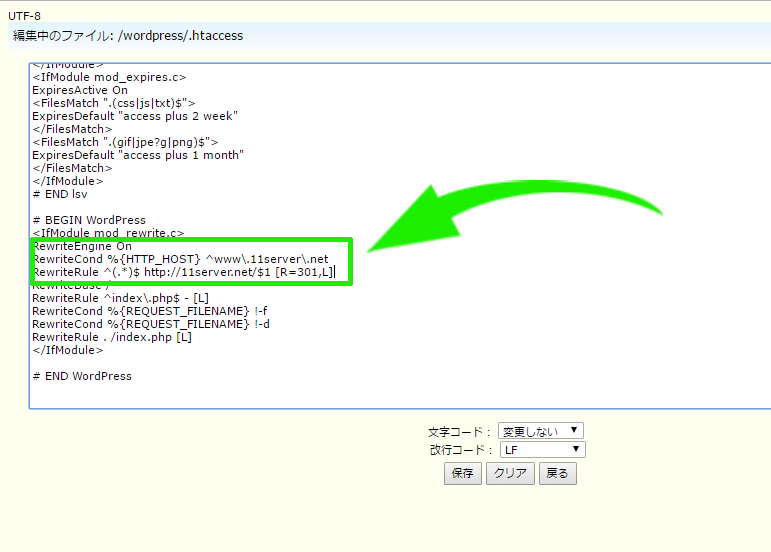Click the 戻る back button

point(557,474)
